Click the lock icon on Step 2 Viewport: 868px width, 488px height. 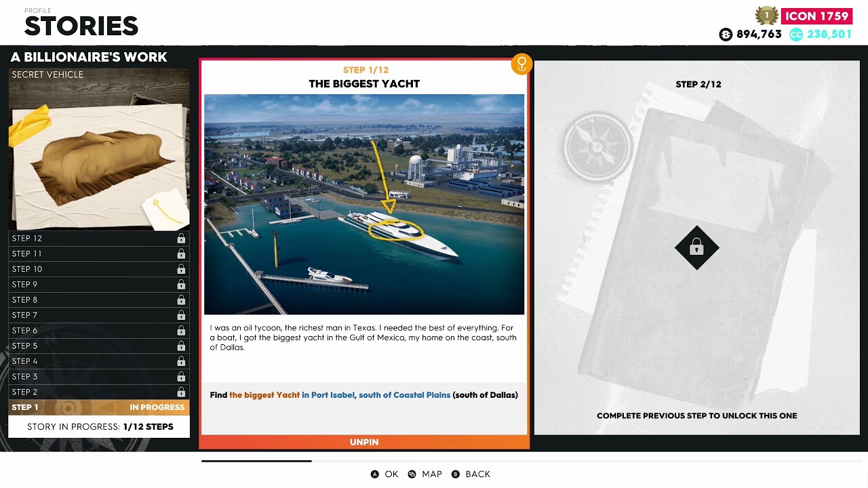[x=181, y=392]
